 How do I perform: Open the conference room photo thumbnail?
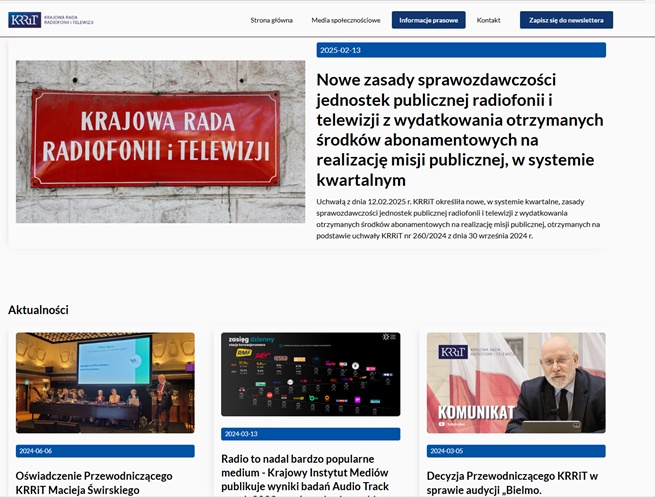[105, 383]
